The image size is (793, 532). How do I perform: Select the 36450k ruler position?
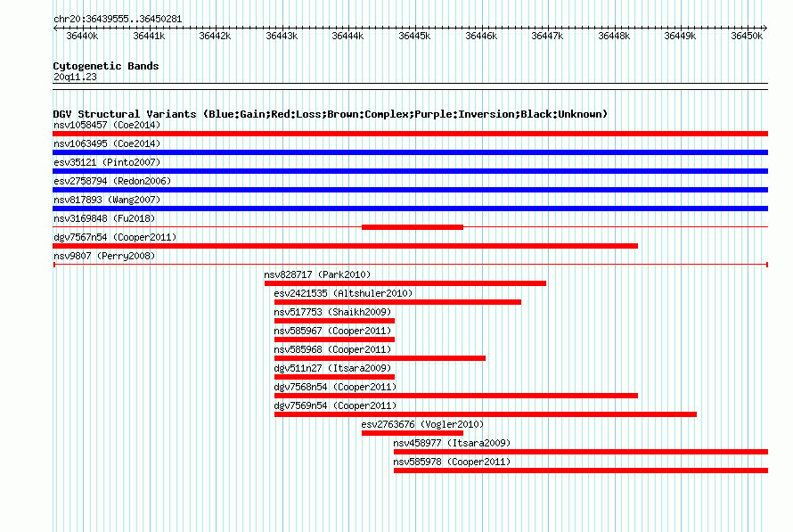[x=747, y=36]
